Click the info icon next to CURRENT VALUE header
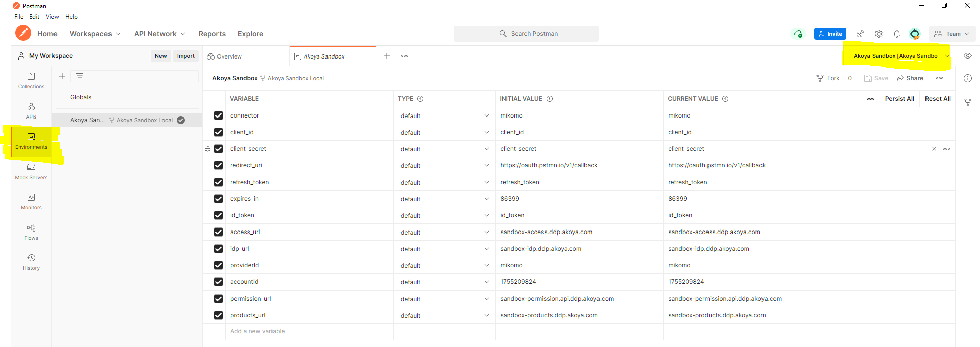The height and width of the screenshot is (347, 980). click(x=725, y=99)
